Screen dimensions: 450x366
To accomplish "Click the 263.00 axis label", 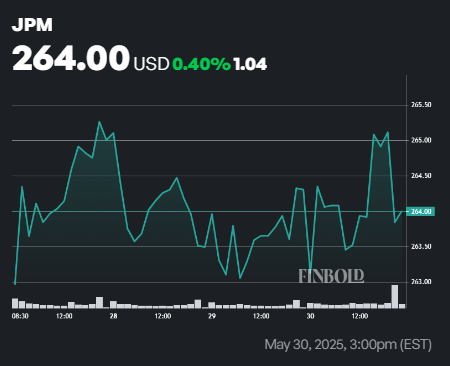I will [421, 282].
